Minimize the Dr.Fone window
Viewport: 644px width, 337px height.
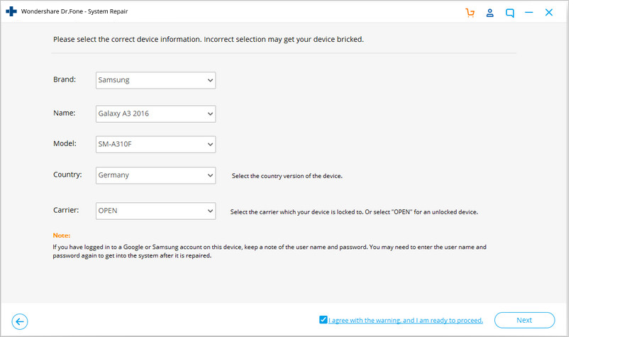(529, 13)
